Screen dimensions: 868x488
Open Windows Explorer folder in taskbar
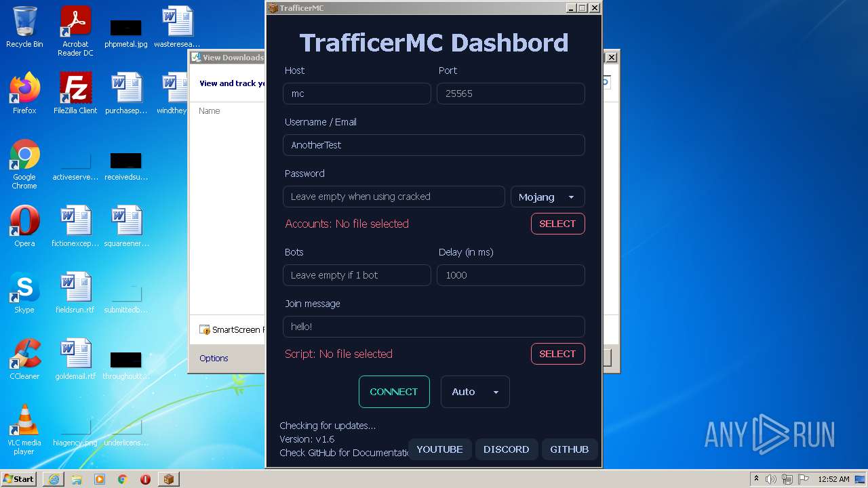(x=77, y=479)
